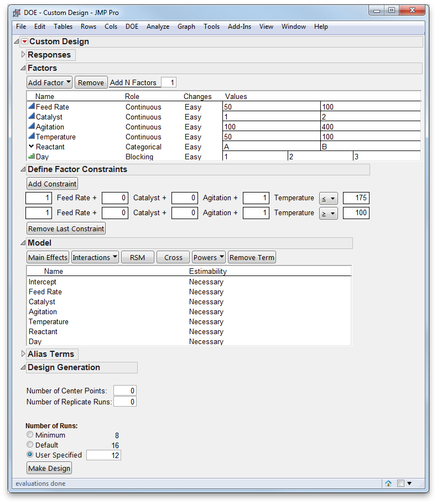437x504 pixels.
Task: Collapse the Define Factor Constraints section
Action: click(23, 169)
